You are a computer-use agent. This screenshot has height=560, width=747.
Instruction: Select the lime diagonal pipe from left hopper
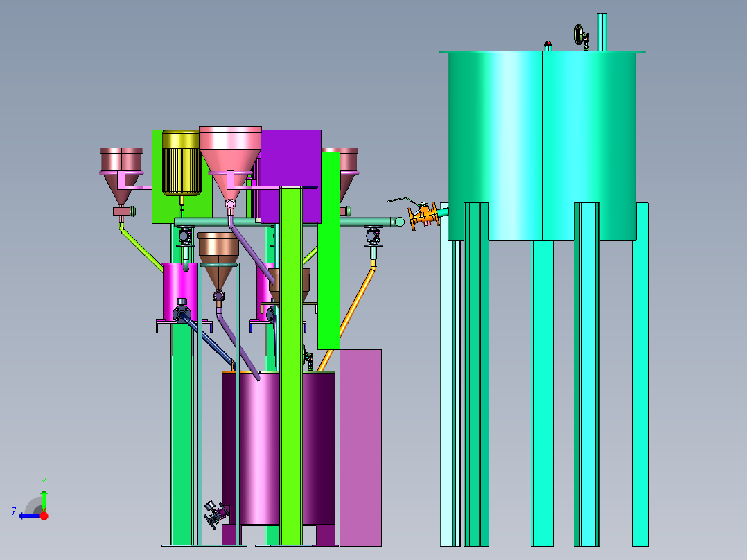[x=141, y=250]
